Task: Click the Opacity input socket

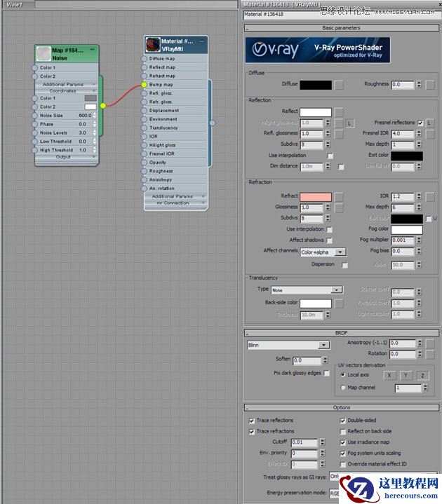Action: click(144, 163)
